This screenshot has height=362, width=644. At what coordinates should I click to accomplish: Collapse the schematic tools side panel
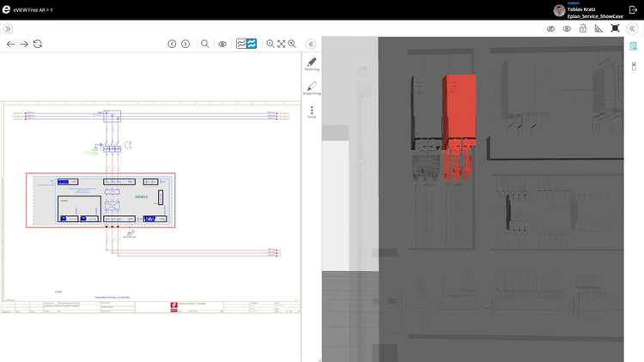click(x=311, y=44)
